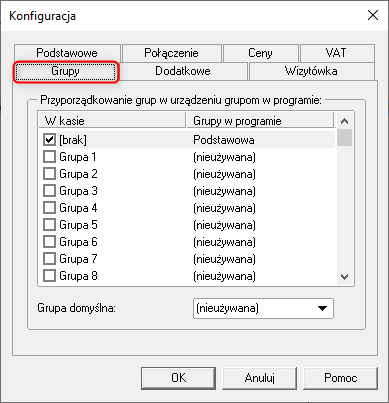The width and height of the screenshot is (389, 403).
Task: Select the VAT tab
Action: (337, 53)
